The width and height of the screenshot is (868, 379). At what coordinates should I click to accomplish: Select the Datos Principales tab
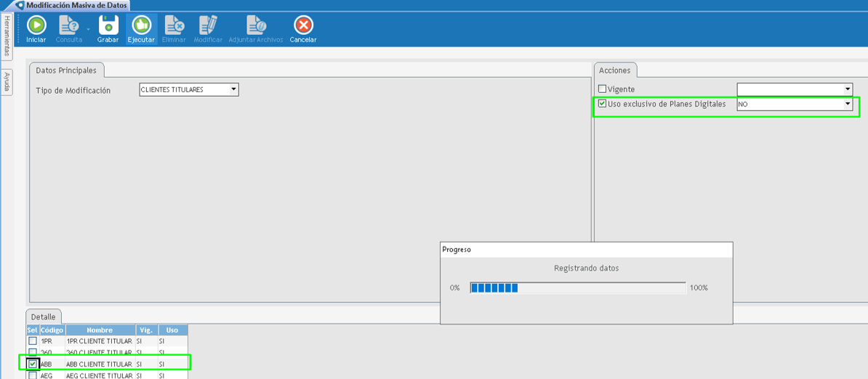[x=66, y=70]
